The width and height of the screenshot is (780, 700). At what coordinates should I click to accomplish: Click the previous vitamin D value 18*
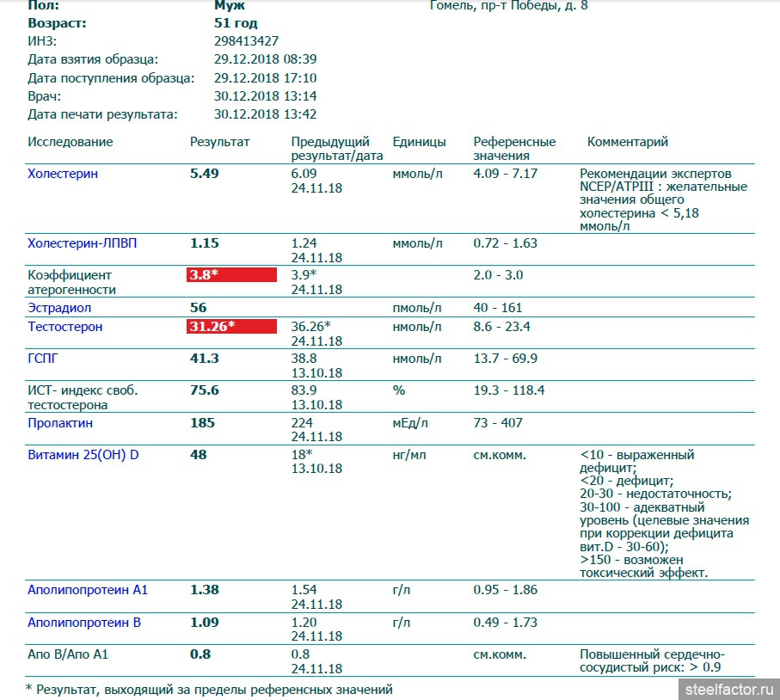click(x=302, y=455)
